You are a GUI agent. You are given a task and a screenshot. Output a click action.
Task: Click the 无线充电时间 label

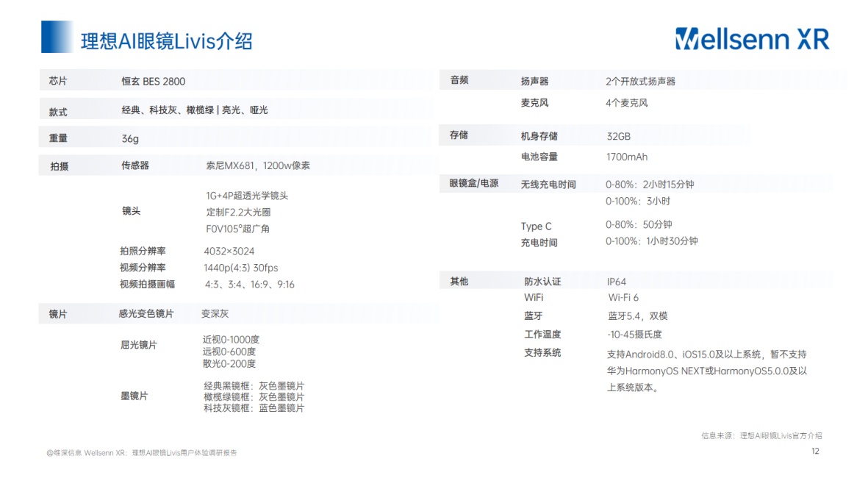(548, 185)
